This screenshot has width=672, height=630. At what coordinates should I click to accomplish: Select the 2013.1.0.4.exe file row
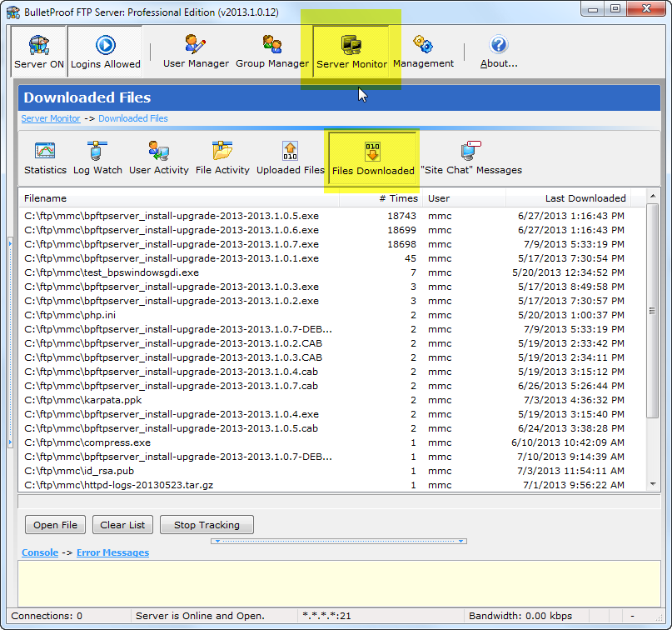coord(332,414)
